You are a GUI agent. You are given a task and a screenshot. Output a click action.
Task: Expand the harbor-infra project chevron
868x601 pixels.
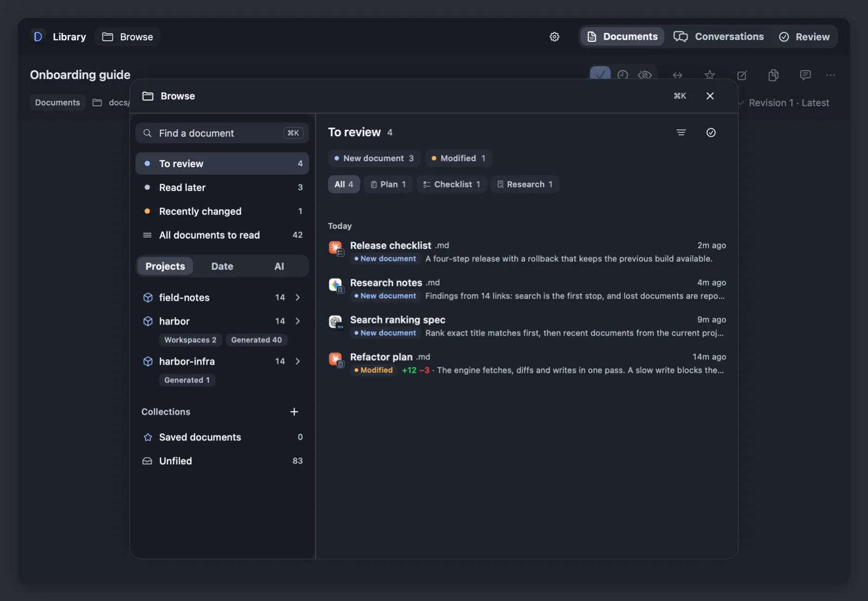coord(298,362)
